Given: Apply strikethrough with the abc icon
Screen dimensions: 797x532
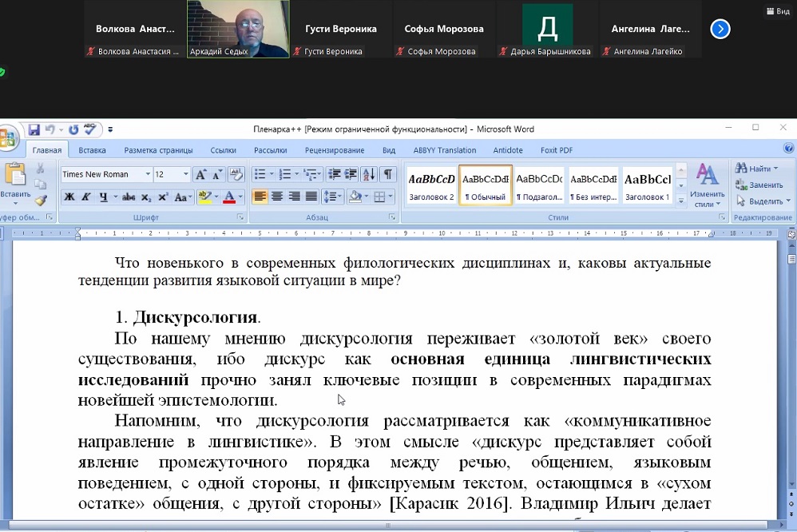Looking at the screenshot, I should coord(129,197).
